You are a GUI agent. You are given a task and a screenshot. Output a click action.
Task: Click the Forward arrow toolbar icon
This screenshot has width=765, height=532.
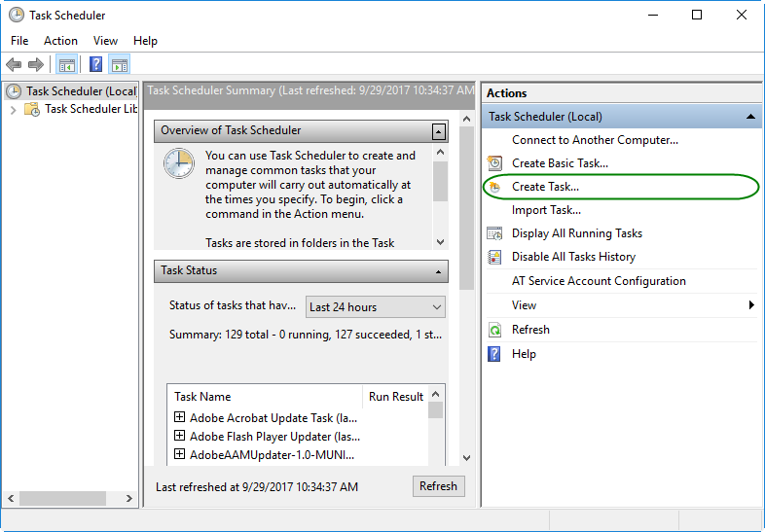coord(36,64)
